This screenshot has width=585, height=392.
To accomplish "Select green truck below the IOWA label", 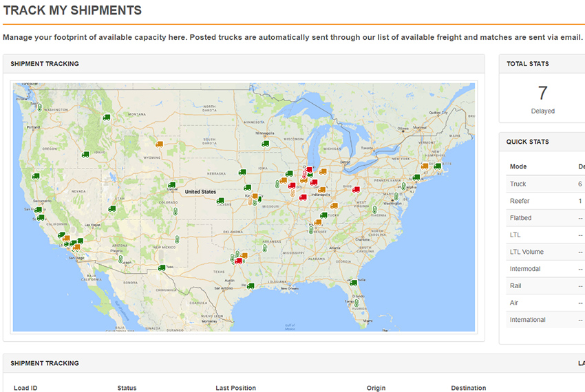I will pos(247,188).
